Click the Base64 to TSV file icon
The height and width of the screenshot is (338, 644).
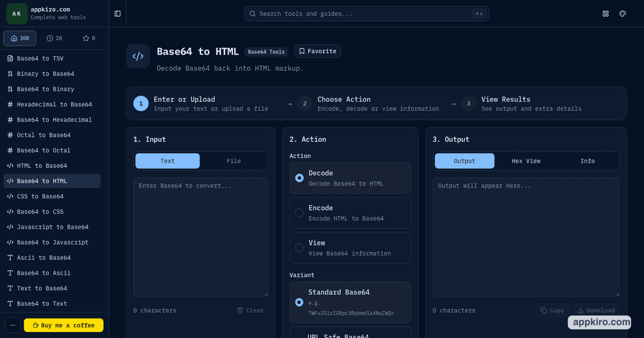click(x=10, y=58)
